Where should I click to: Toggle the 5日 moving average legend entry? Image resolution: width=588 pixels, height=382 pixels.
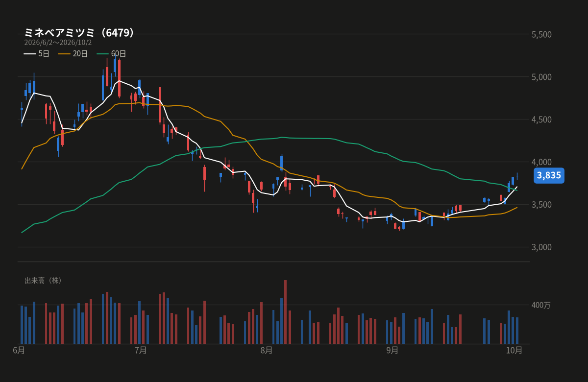[37, 53]
